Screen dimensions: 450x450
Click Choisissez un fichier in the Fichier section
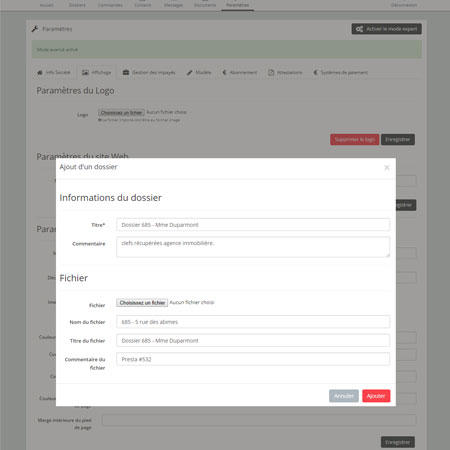coord(142,303)
